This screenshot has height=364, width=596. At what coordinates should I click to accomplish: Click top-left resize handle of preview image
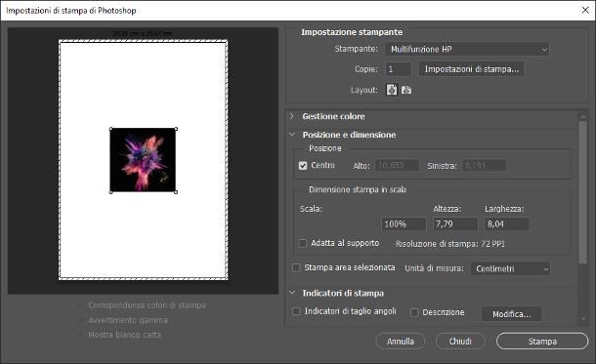(111, 129)
